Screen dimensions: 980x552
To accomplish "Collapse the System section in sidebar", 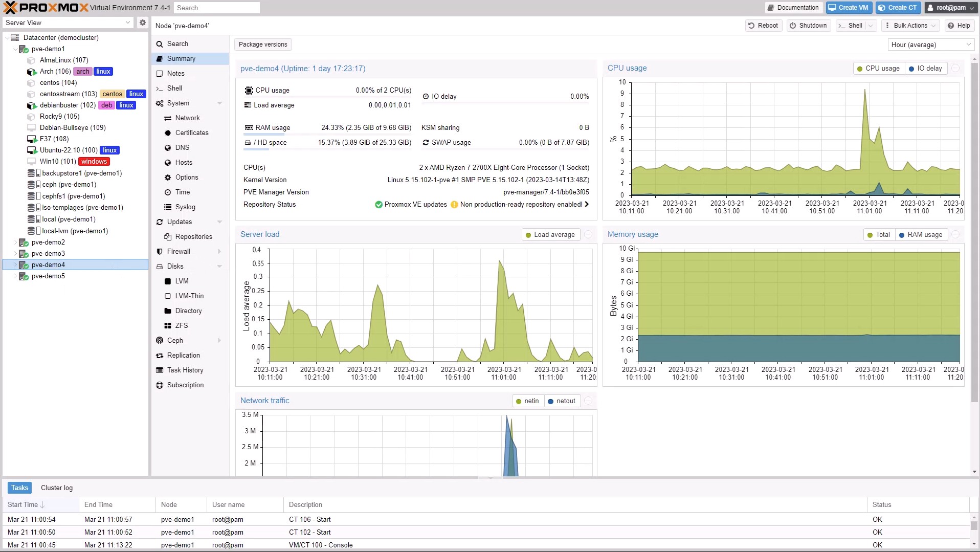I will click(x=220, y=103).
